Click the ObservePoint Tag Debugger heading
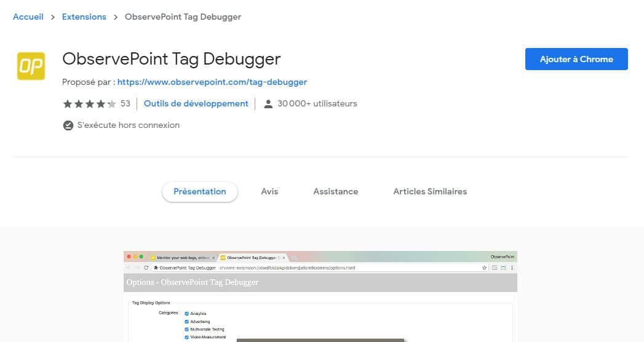Screen dimensions: 644x342 tap(171, 58)
